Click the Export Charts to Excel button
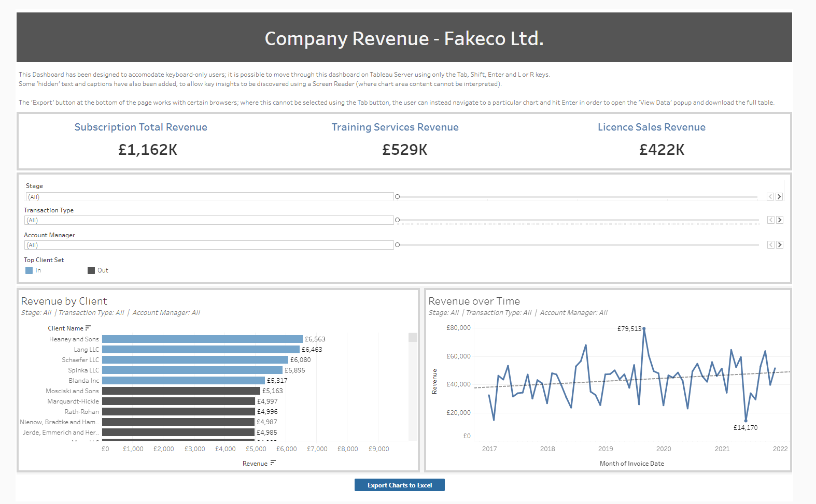This screenshot has height=504, width=816. (399, 485)
